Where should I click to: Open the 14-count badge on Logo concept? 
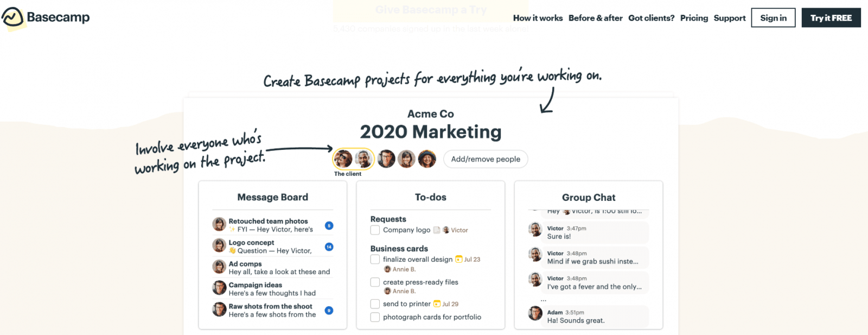pos(329,246)
